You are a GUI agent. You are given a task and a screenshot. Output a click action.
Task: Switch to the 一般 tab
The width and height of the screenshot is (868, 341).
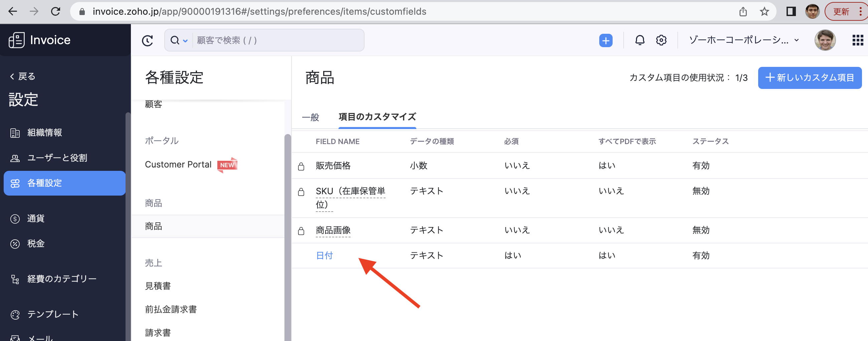coord(310,117)
